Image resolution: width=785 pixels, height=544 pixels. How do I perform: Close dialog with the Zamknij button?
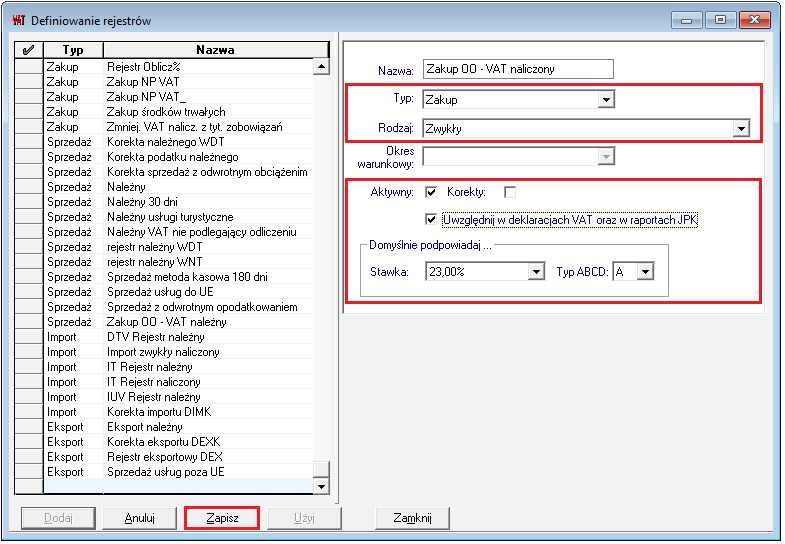point(412,518)
